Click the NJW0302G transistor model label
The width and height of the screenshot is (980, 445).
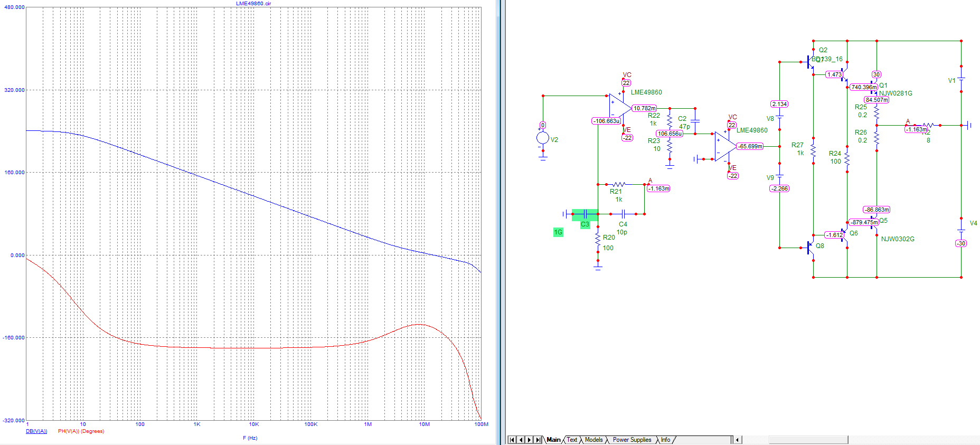pyautogui.click(x=898, y=239)
